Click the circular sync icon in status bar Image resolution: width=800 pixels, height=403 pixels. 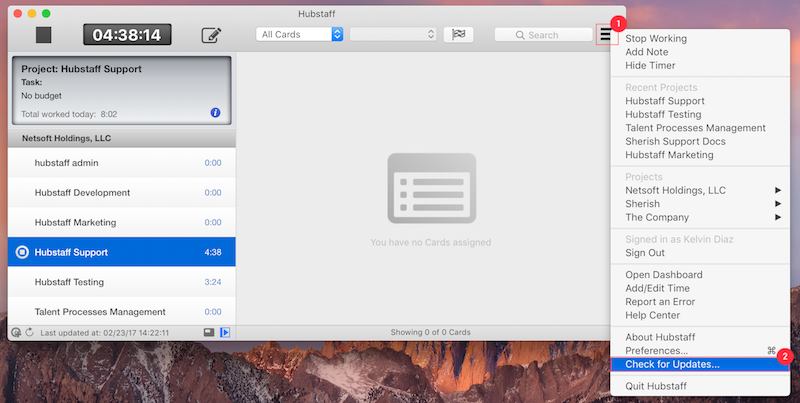coord(16,333)
